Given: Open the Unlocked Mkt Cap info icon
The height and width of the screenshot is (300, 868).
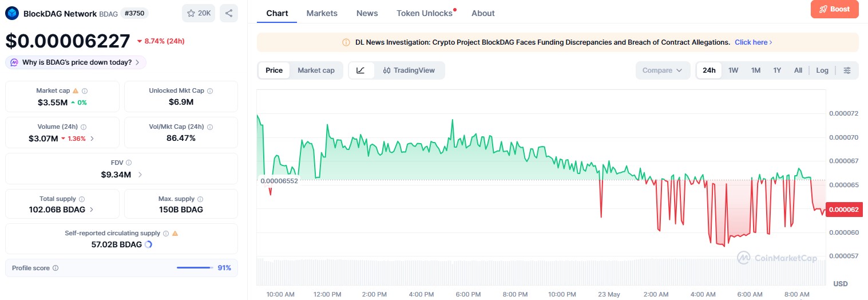Looking at the screenshot, I should point(210,91).
